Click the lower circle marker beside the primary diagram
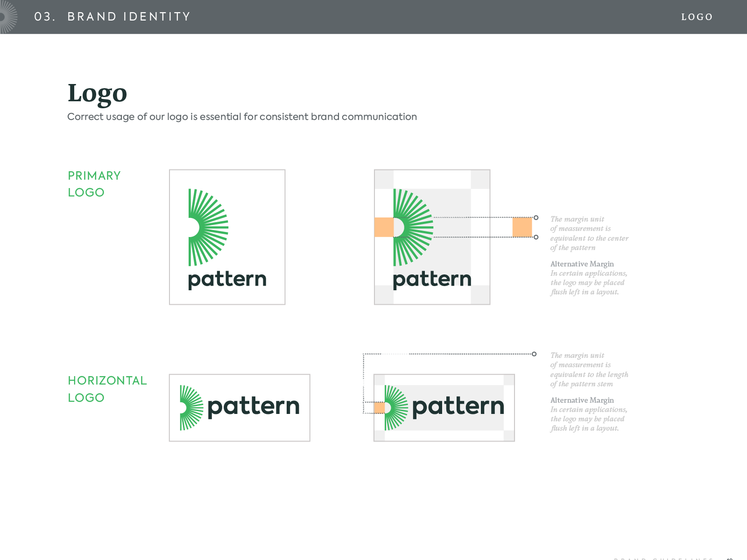The height and width of the screenshot is (560, 747). (x=536, y=237)
